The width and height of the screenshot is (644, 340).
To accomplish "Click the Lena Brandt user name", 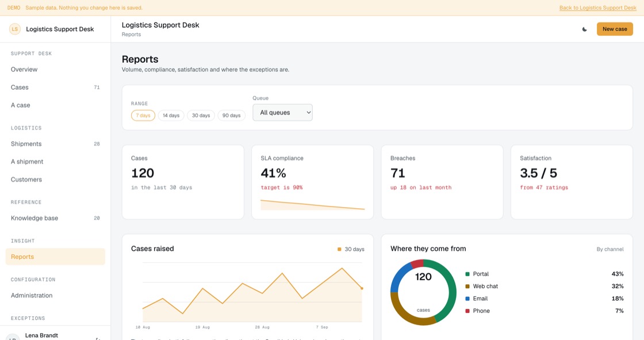I will pos(41,335).
